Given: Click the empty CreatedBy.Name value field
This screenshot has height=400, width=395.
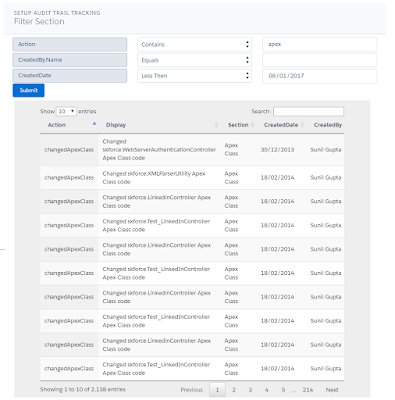Looking at the screenshot, I should [x=320, y=60].
